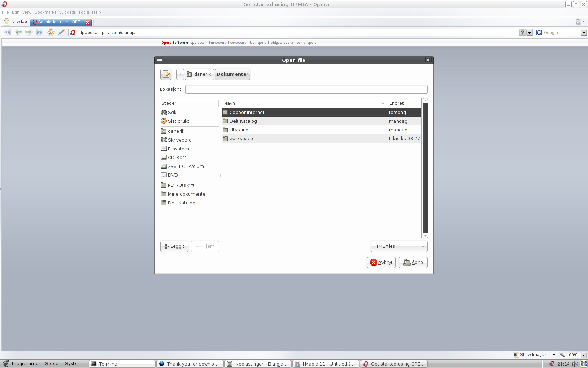This screenshot has height=368, width=588.
Task: Click the rewind navigation icon in Opera toolbar
Action: pos(7,32)
